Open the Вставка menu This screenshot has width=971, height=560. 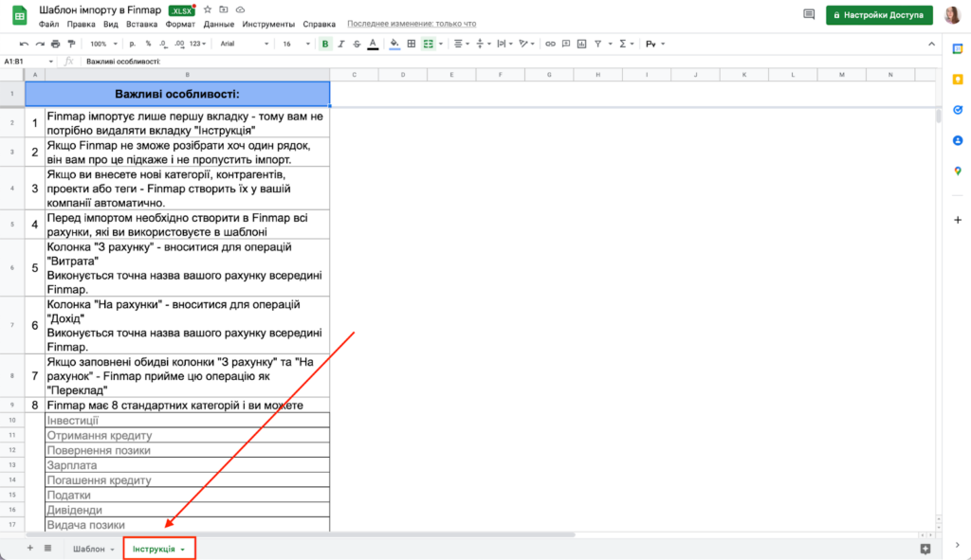(142, 24)
